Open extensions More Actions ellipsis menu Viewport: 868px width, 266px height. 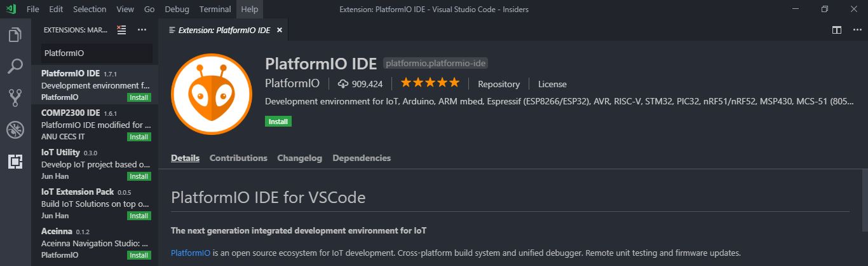pos(142,29)
